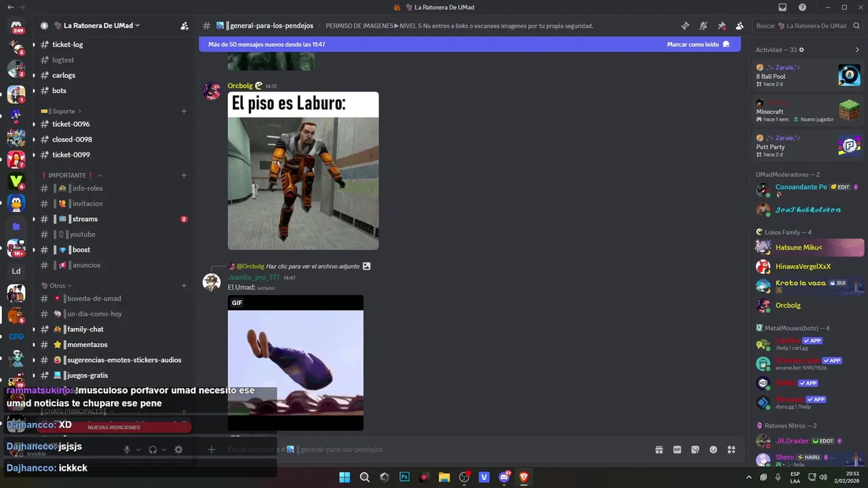Open the Windows Start button

pyautogui.click(x=344, y=477)
